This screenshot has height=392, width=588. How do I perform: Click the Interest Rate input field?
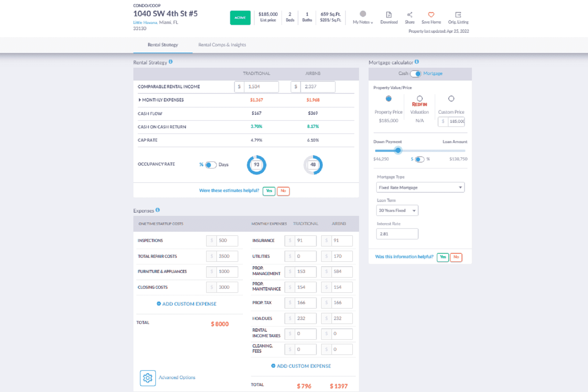tap(397, 234)
